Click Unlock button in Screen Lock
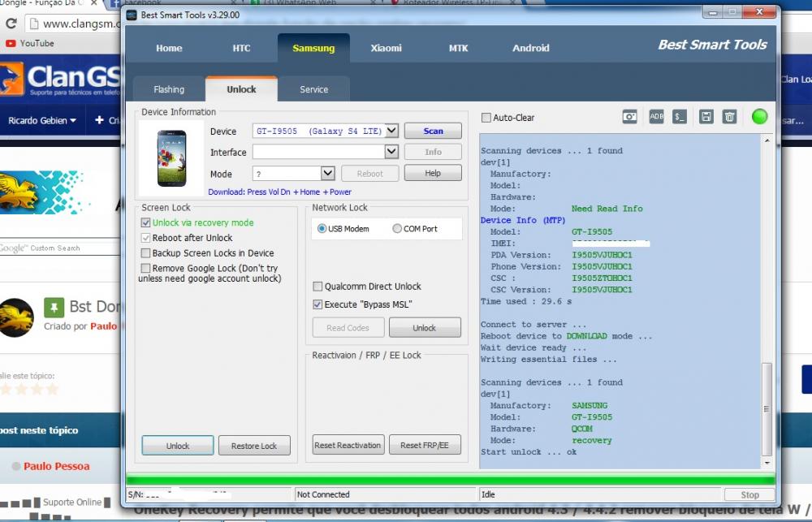The width and height of the screenshot is (812, 522). (178, 446)
